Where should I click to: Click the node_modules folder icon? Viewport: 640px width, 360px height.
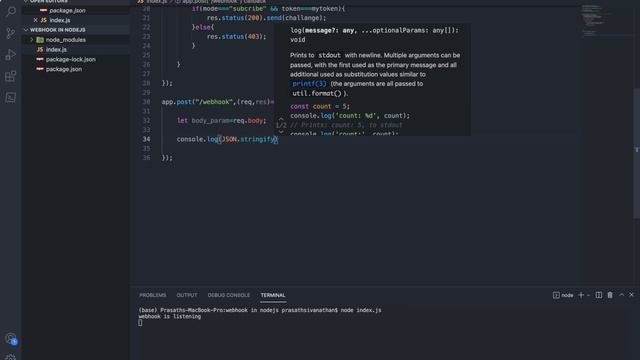click(40, 40)
